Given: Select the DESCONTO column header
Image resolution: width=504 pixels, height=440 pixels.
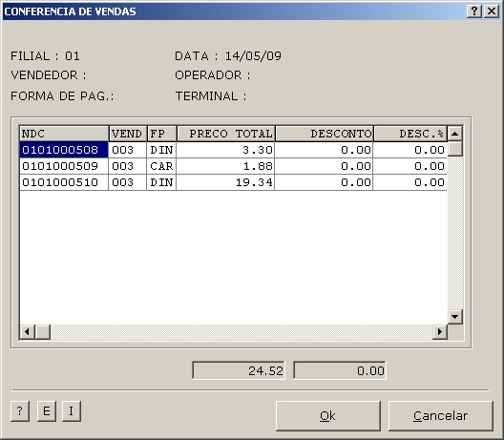Looking at the screenshot, I should [x=324, y=134].
